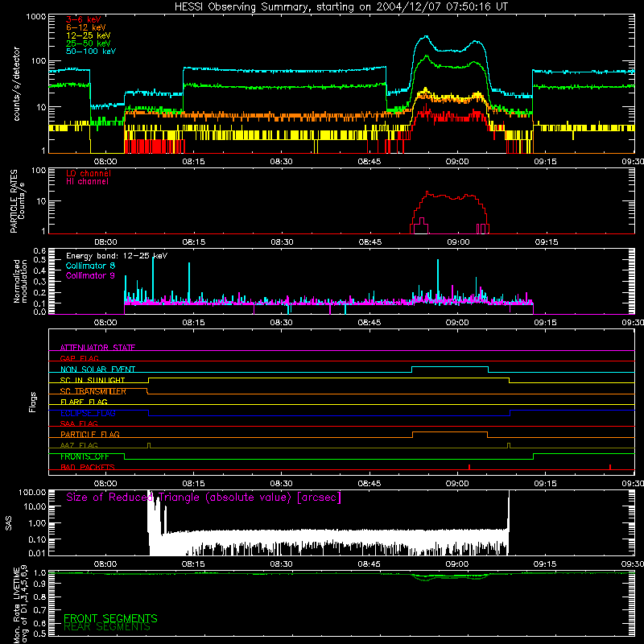The image size is (644, 644).
Task: Select the FRONT SEGMENTS legend label
Action: pos(110,618)
